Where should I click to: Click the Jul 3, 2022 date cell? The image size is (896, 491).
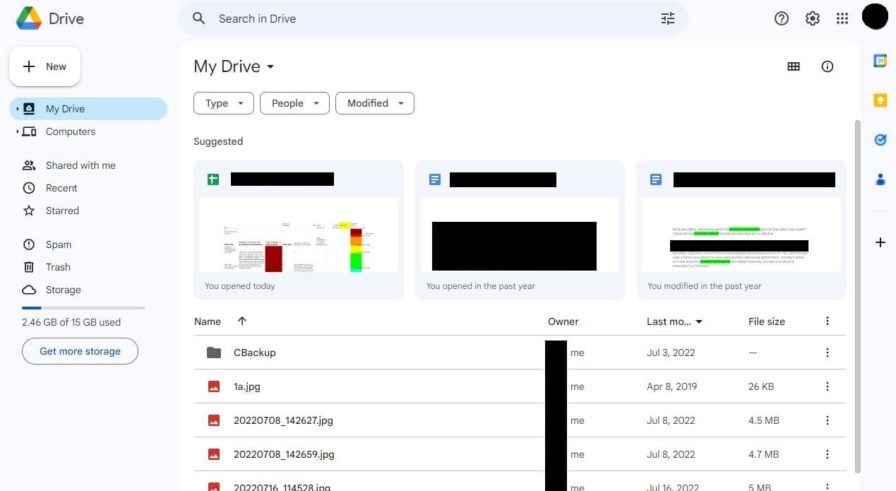point(671,353)
